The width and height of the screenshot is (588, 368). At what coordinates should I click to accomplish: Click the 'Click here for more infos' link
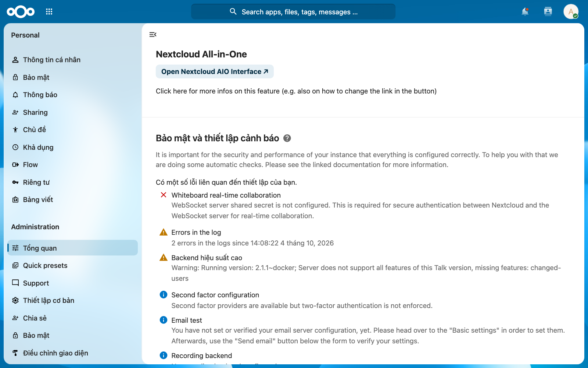296,91
